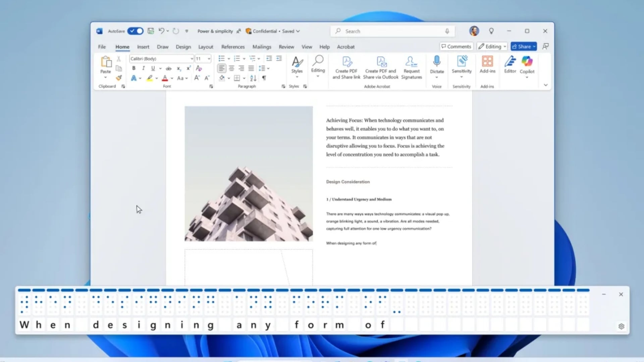Click the Redo icon

(x=176, y=31)
